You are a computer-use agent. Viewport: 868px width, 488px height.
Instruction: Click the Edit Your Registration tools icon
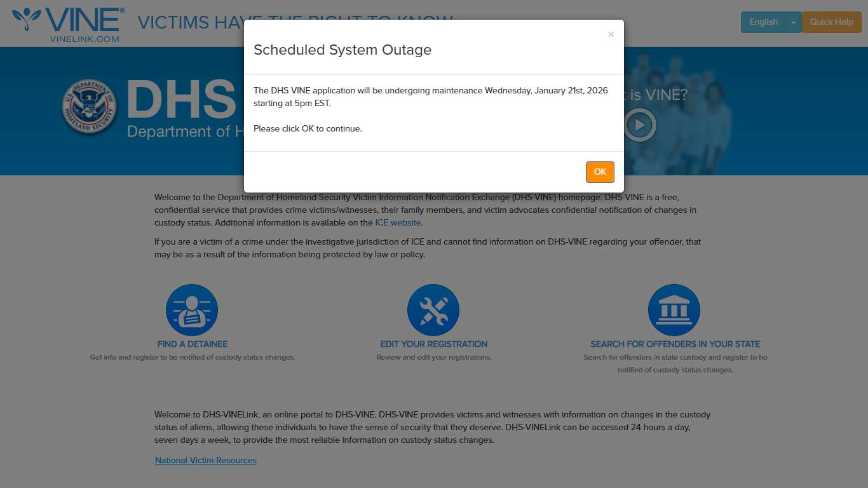click(x=433, y=310)
